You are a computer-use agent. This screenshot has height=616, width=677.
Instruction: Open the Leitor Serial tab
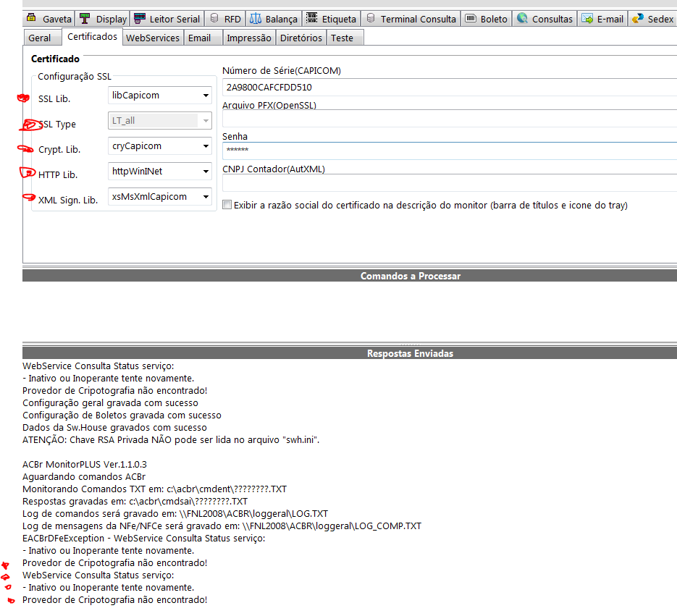(167, 19)
